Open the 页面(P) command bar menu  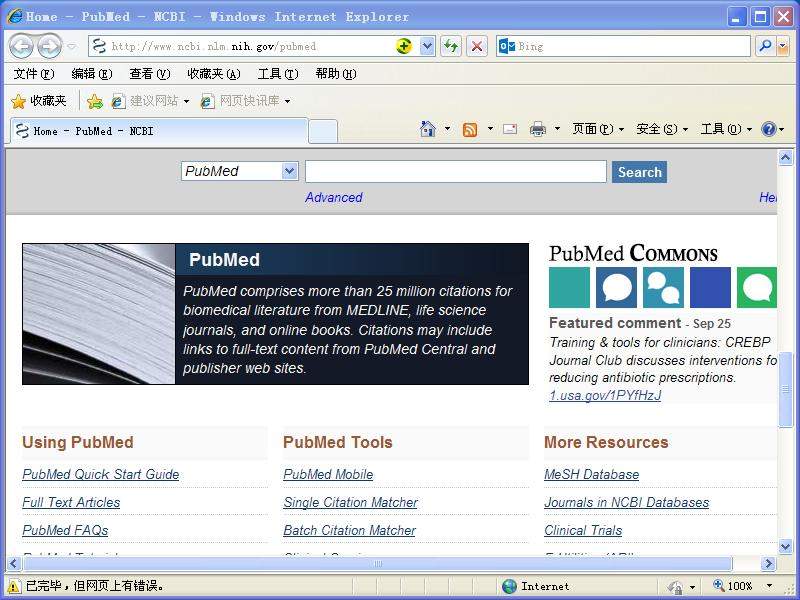tap(598, 129)
